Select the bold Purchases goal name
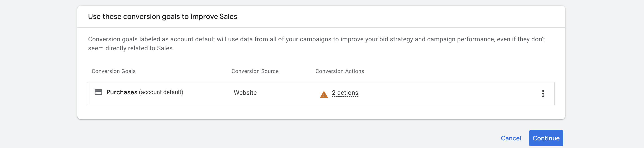 click(x=122, y=92)
